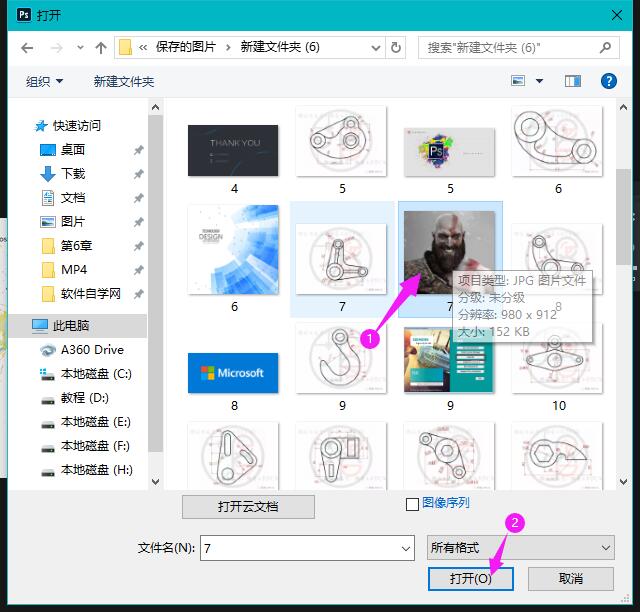The width and height of the screenshot is (640, 612).
Task: Expand the file name history dropdown
Action: [406, 548]
